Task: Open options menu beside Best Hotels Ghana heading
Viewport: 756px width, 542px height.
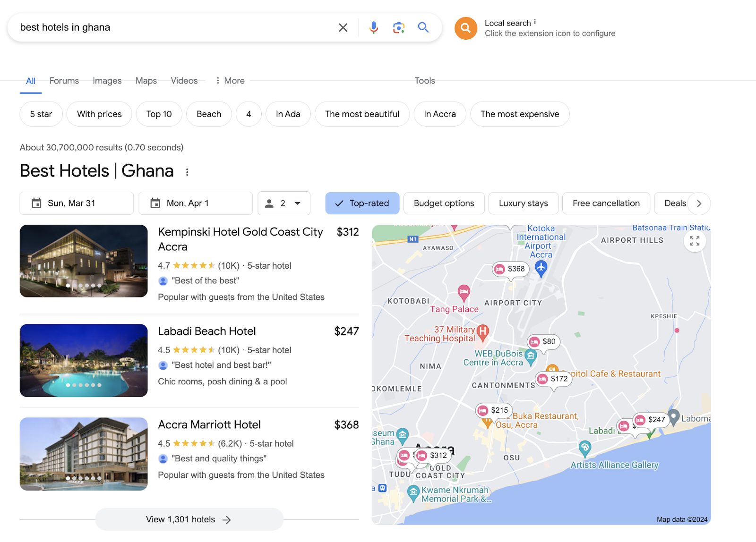Action: 187,172
